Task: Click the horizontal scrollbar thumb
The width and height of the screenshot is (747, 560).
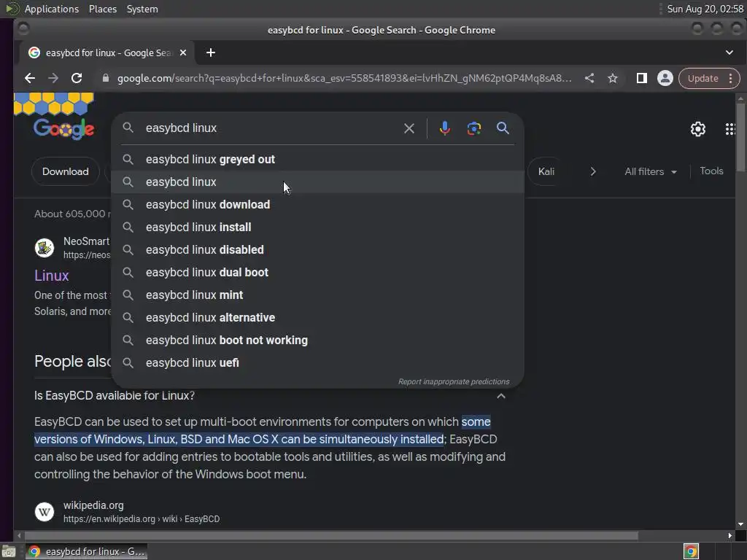Action: coord(331,536)
